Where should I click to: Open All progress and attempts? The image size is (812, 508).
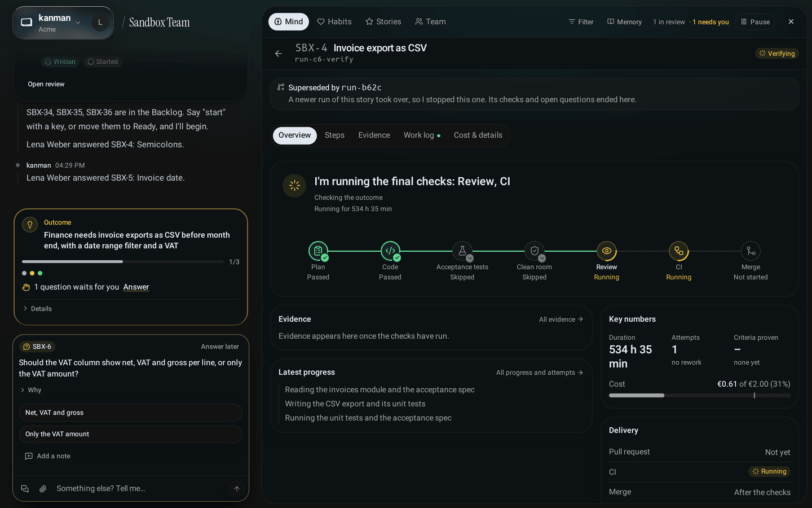(540, 373)
